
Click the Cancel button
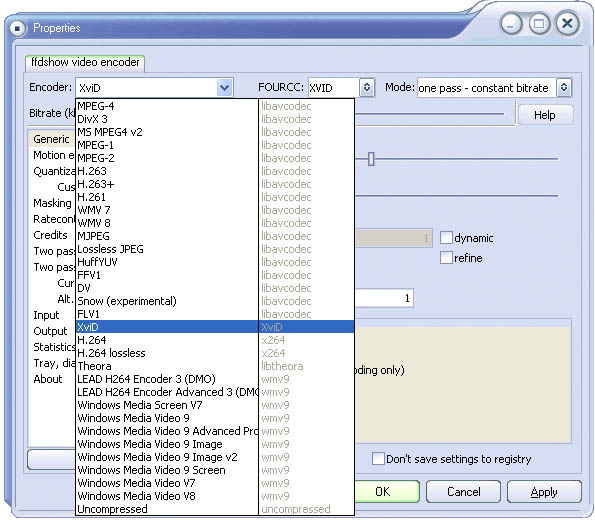[463, 492]
